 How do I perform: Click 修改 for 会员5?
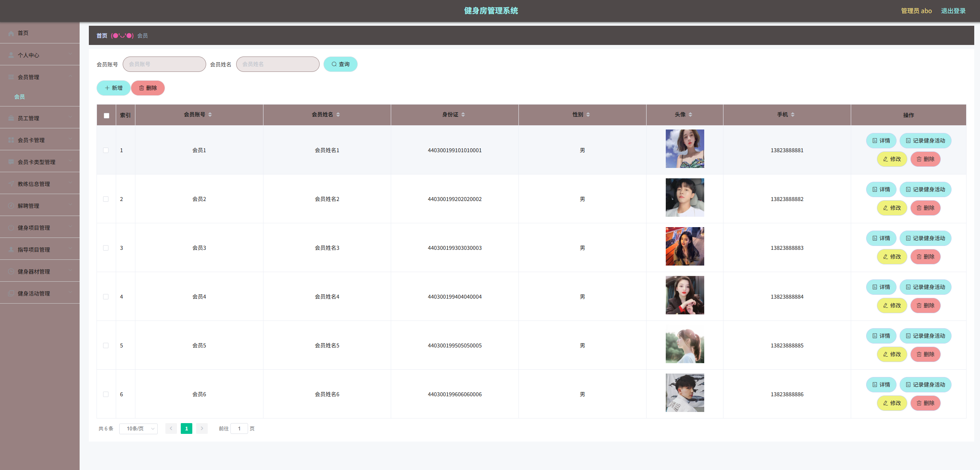[x=892, y=354]
